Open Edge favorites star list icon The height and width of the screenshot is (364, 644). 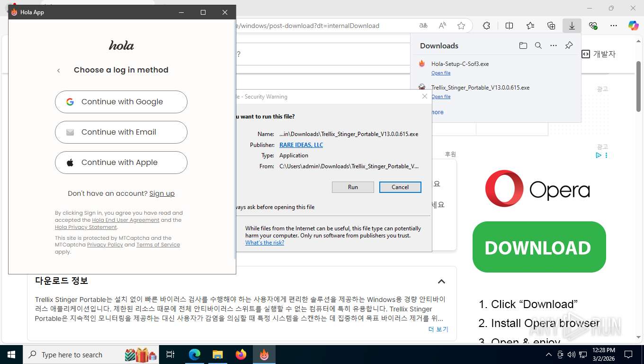530,26
